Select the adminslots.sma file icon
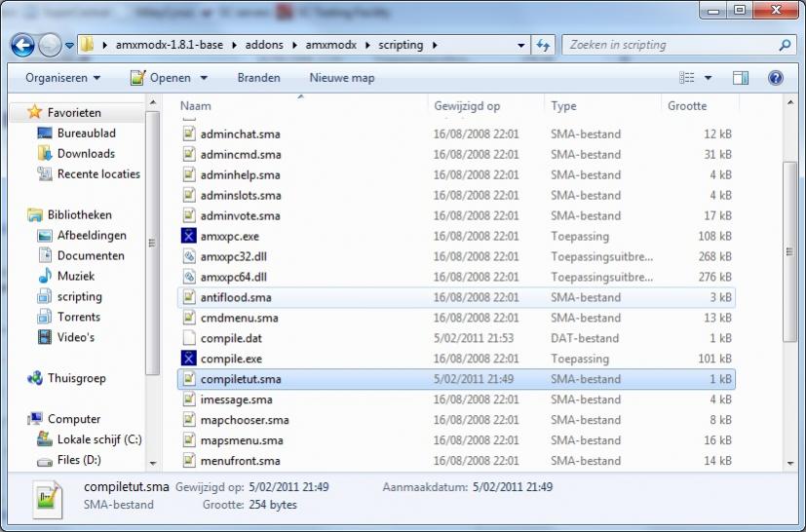Image resolution: width=806 pixels, height=532 pixels. point(189,195)
